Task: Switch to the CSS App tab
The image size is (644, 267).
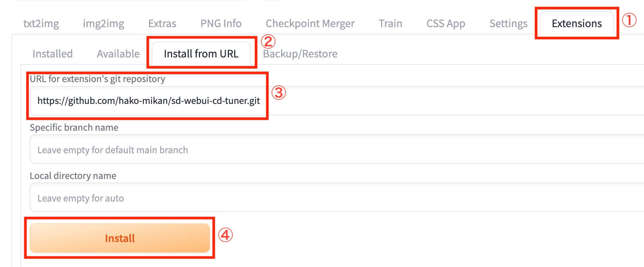Action: pyautogui.click(x=445, y=24)
